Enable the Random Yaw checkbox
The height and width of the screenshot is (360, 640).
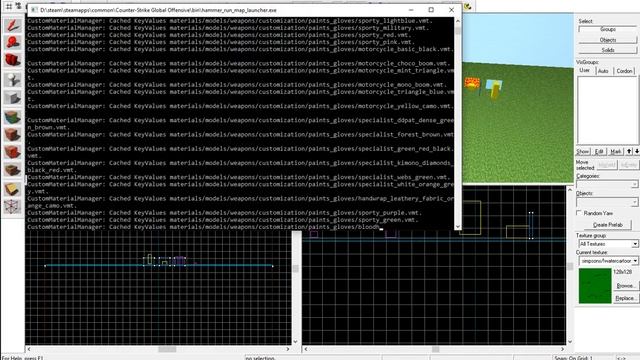(x=579, y=213)
